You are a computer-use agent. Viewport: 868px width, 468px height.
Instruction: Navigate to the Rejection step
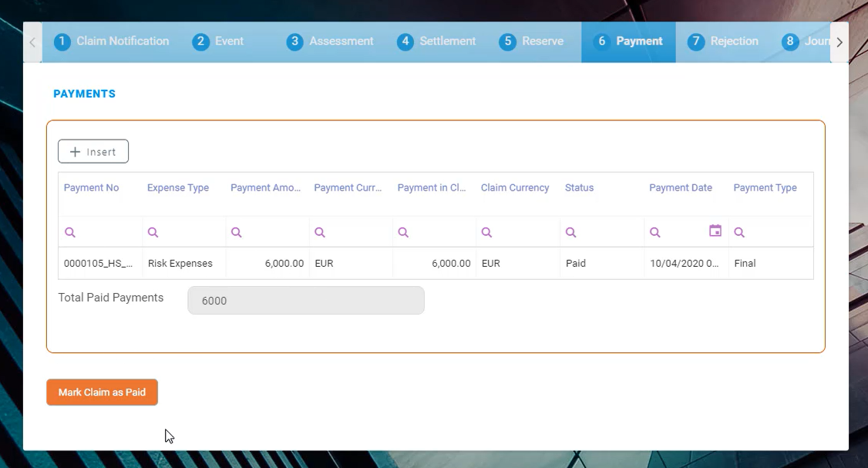pos(723,42)
